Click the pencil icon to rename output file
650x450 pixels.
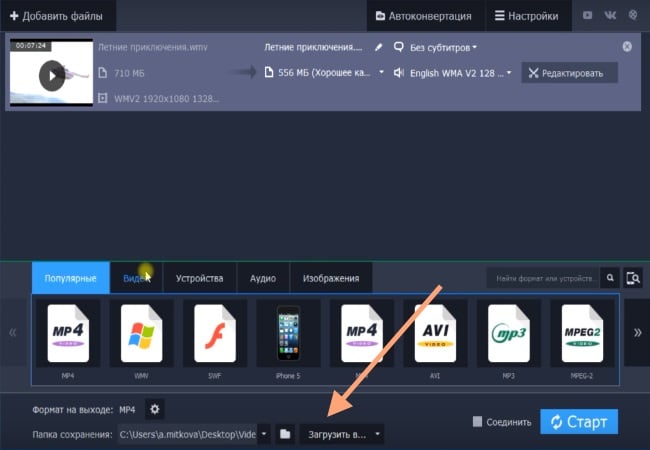coord(378,47)
